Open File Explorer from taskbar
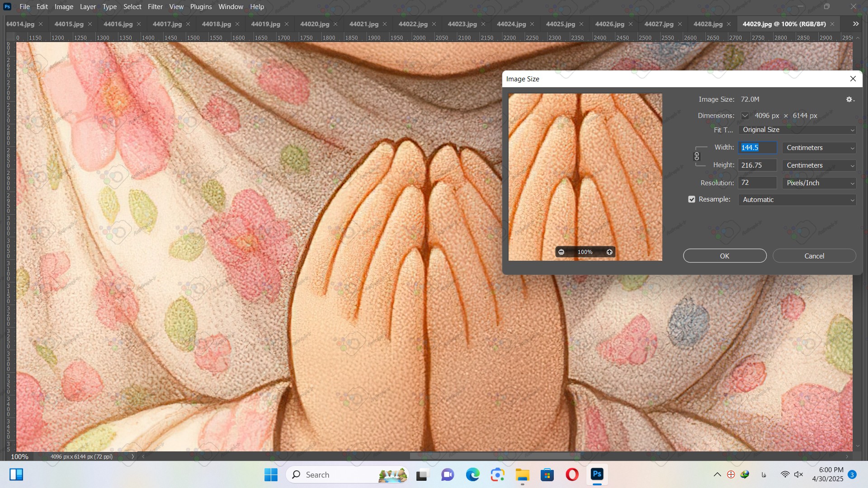 pos(522,474)
